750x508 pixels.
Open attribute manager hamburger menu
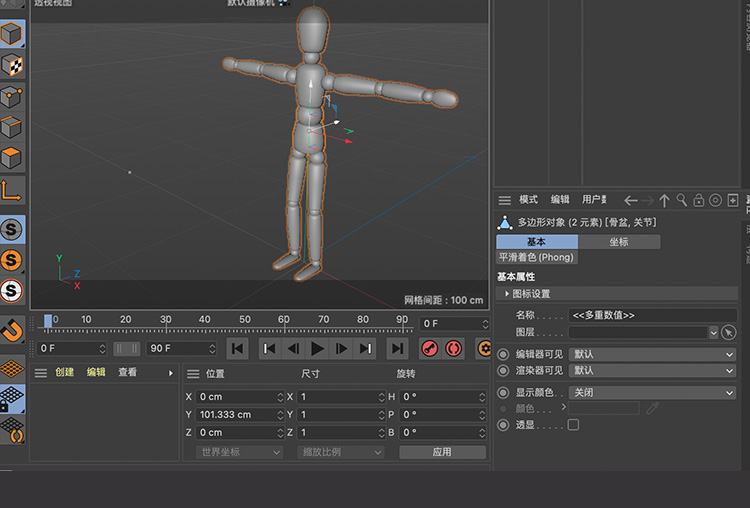[x=505, y=200]
